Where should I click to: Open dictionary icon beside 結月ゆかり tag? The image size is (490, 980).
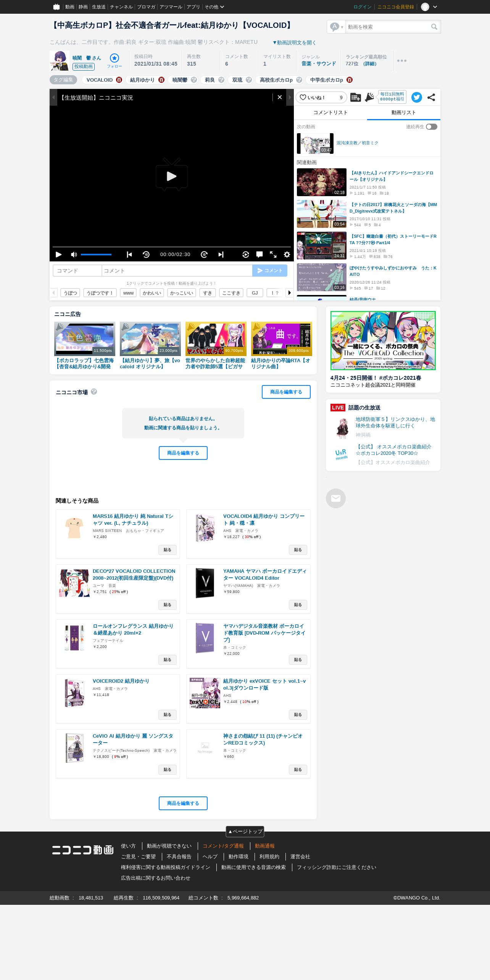coord(161,80)
